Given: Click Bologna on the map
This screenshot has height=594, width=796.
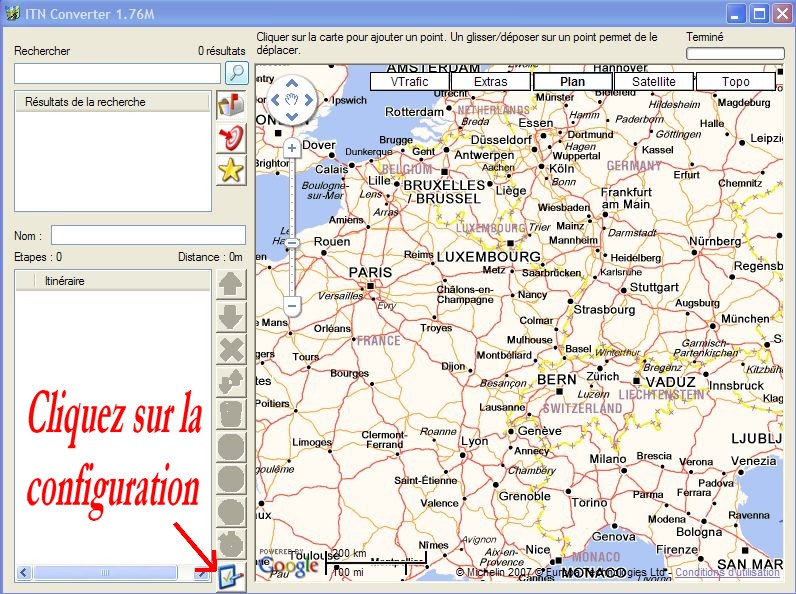Looking at the screenshot, I should point(699,532).
